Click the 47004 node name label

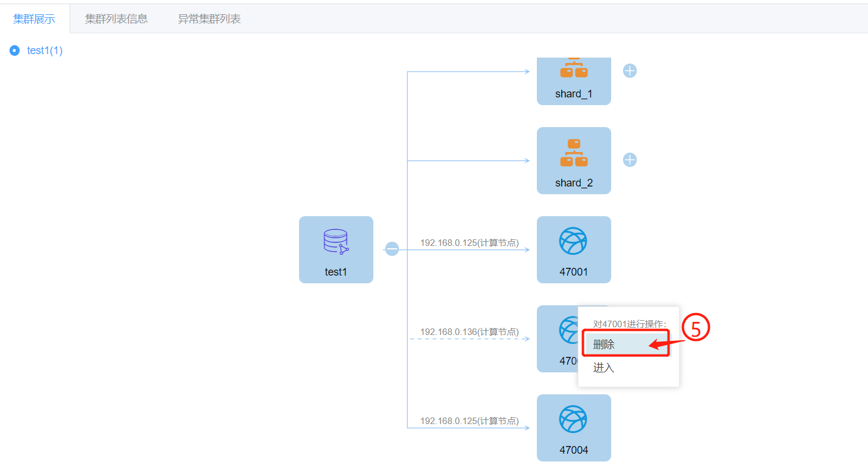(574, 450)
